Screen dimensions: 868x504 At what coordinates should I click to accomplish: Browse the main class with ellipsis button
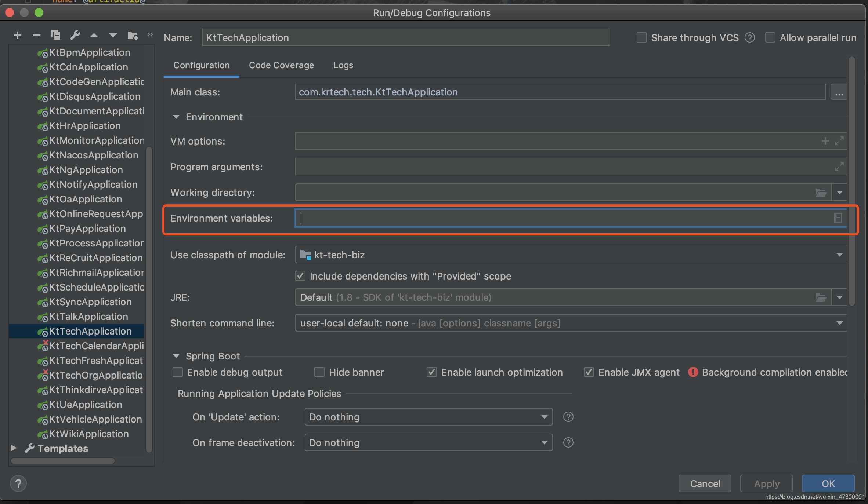pyautogui.click(x=839, y=92)
